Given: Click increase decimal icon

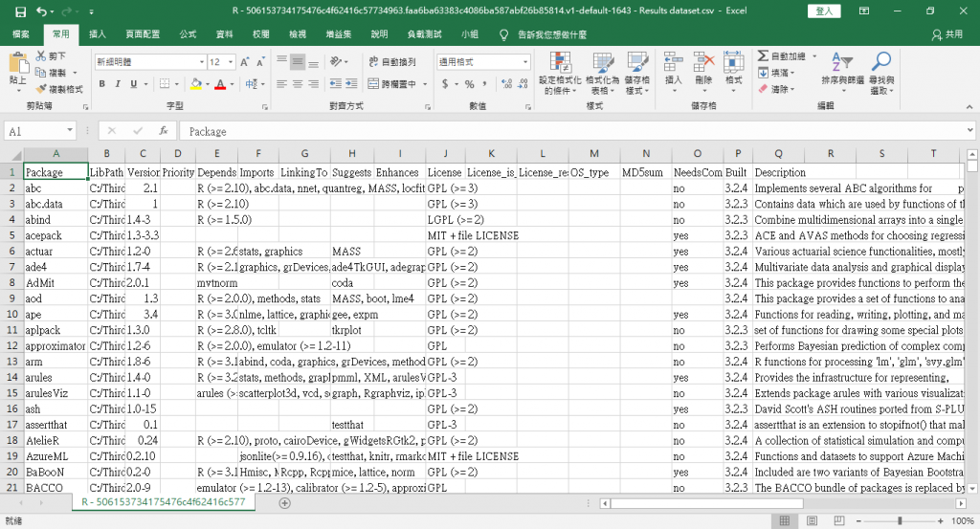Looking at the screenshot, I should pos(507,83).
